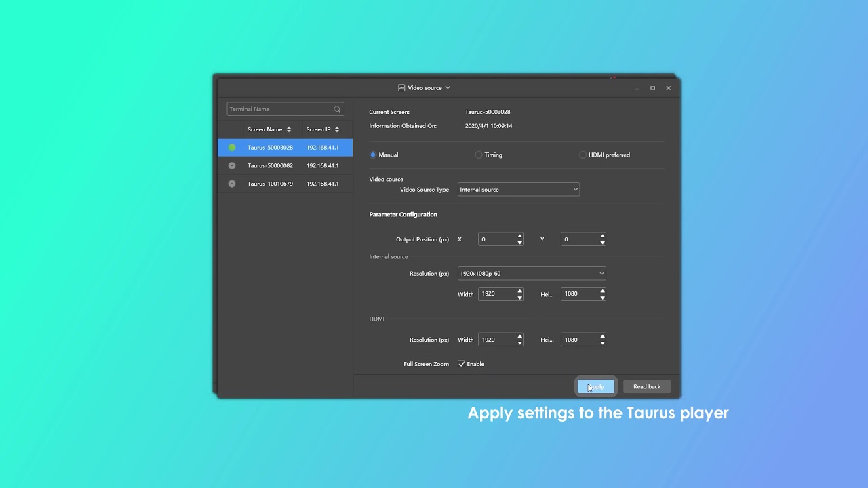Click offline status icon for Taurus-10010679

pos(232,184)
